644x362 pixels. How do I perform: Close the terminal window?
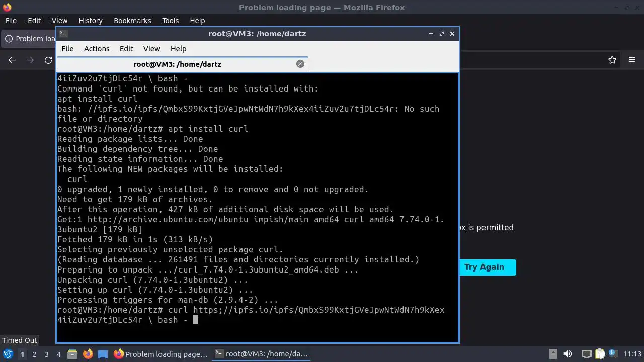[452, 34]
